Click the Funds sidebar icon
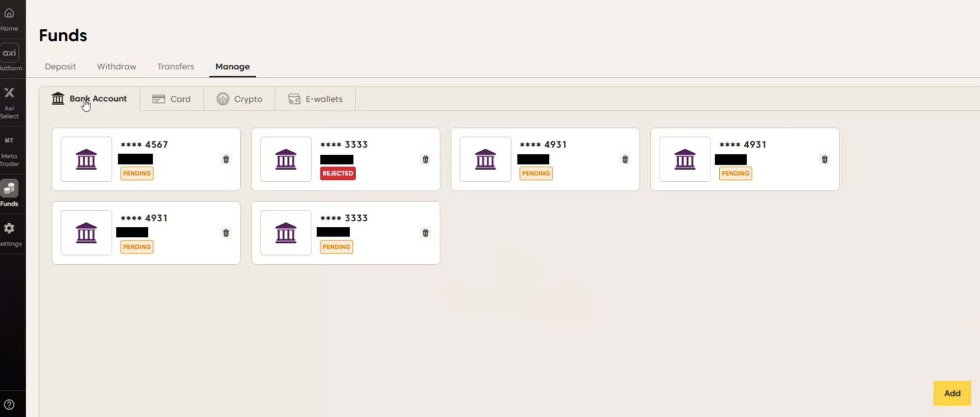Viewport: 980px width, 417px height. click(9, 193)
